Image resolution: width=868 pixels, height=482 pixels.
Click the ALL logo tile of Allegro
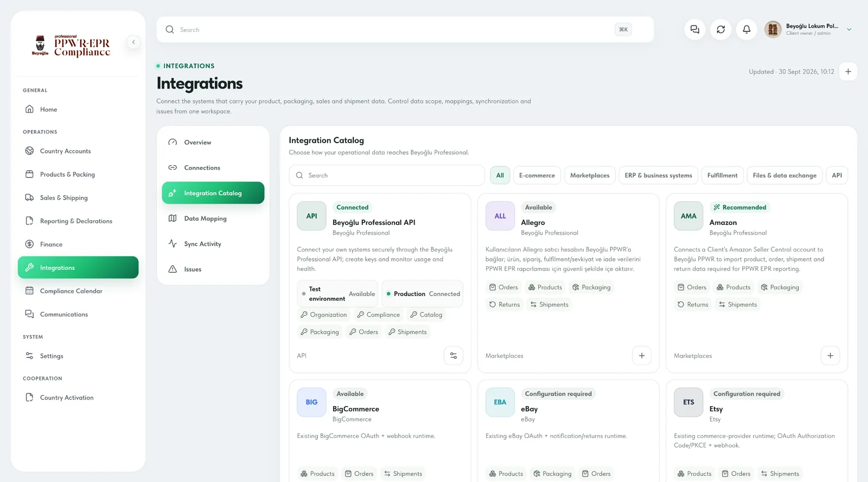500,216
